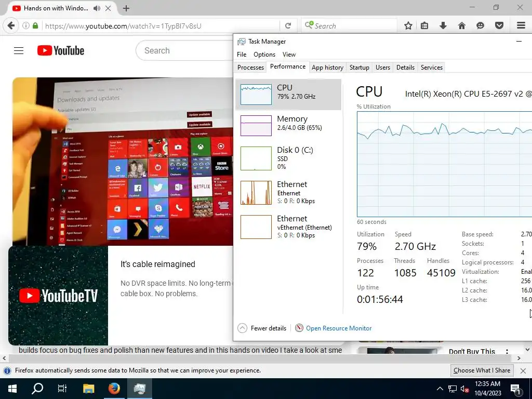This screenshot has height=399, width=532.
Task: Open the Firefox hamburger menu
Action: click(x=521, y=26)
